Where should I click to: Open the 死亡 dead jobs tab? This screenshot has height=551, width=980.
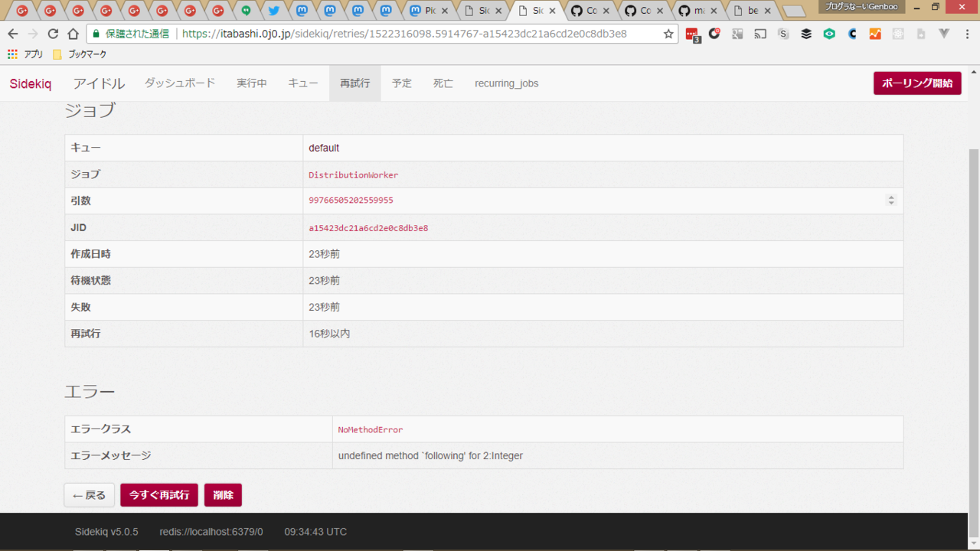(443, 83)
